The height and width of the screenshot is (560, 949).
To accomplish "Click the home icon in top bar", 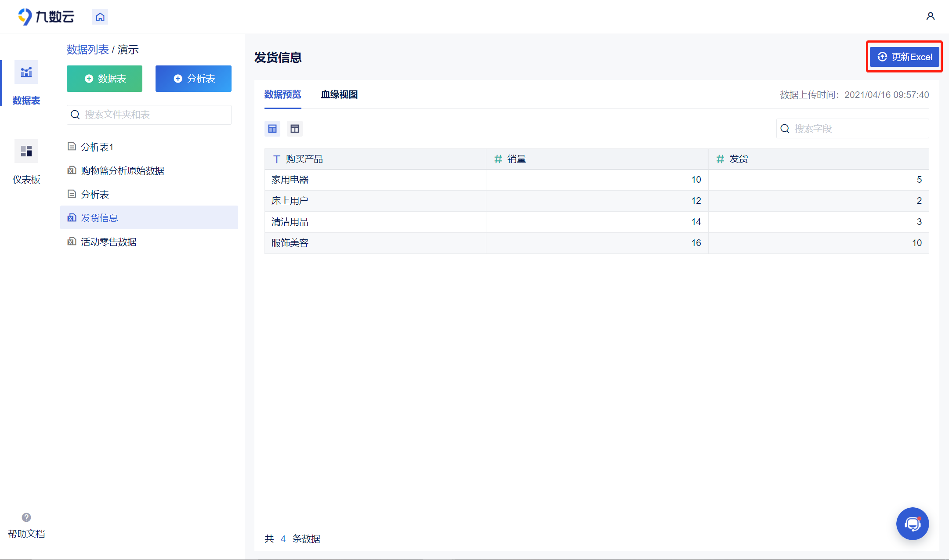I will click(x=100, y=17).
